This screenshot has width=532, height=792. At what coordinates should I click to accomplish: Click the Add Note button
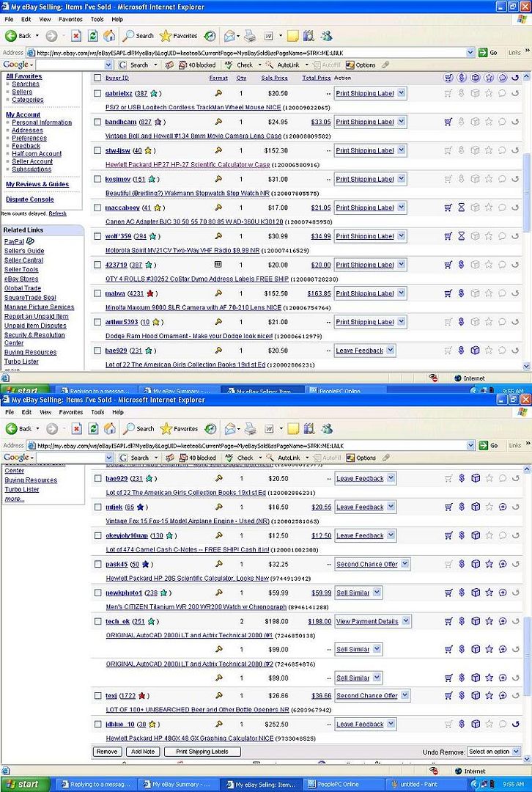coord(143,752)
